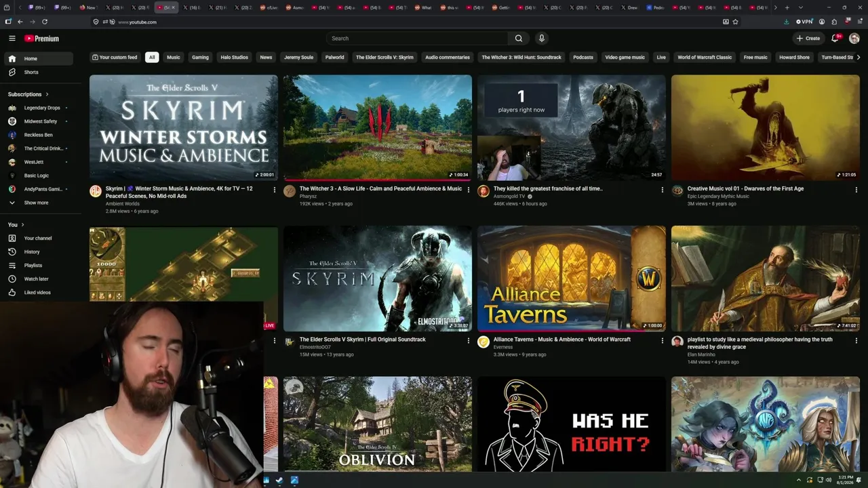Go back with browser back arrow
This screenshot has height=488, width=868.
pos(20,22)
